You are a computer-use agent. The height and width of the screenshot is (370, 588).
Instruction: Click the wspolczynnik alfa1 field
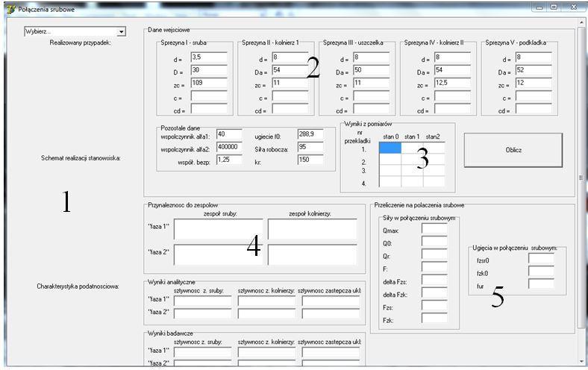(229, 134)
